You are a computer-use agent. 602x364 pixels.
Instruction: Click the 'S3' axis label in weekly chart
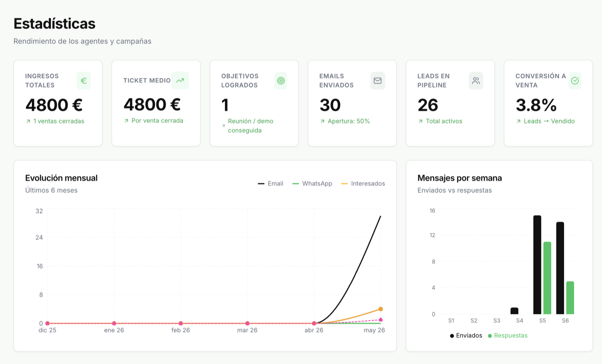497,321
